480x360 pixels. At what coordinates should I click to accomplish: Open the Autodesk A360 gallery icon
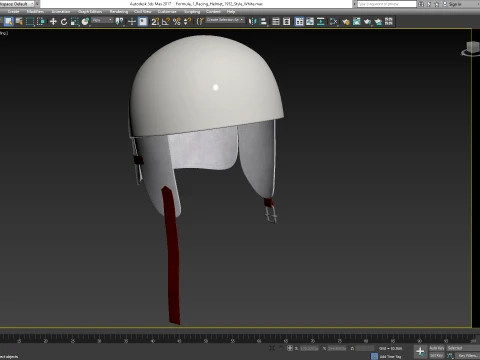coord(389,22)
